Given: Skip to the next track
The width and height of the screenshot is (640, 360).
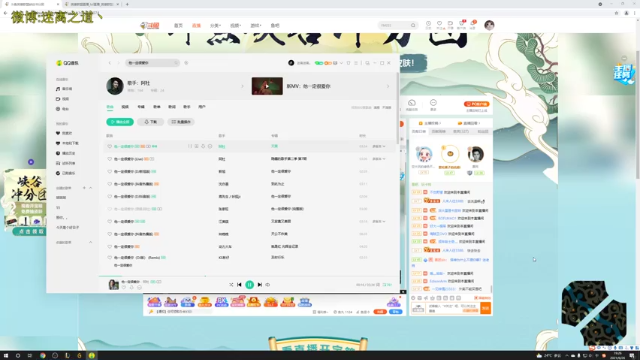Looking at the screenshot, I should (260, 284).
